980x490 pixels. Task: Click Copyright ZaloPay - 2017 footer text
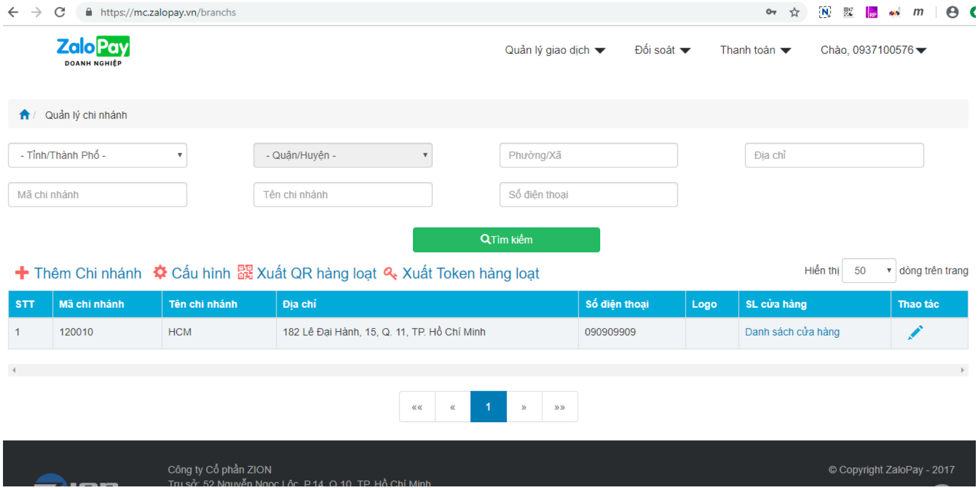891,470
